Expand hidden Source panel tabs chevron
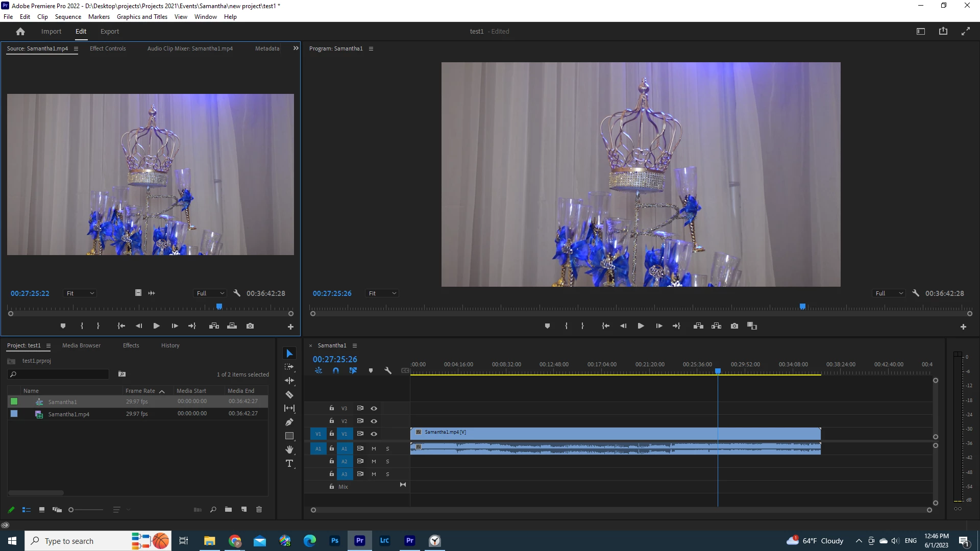Screen dimensions: 980x551 (296, 48)
